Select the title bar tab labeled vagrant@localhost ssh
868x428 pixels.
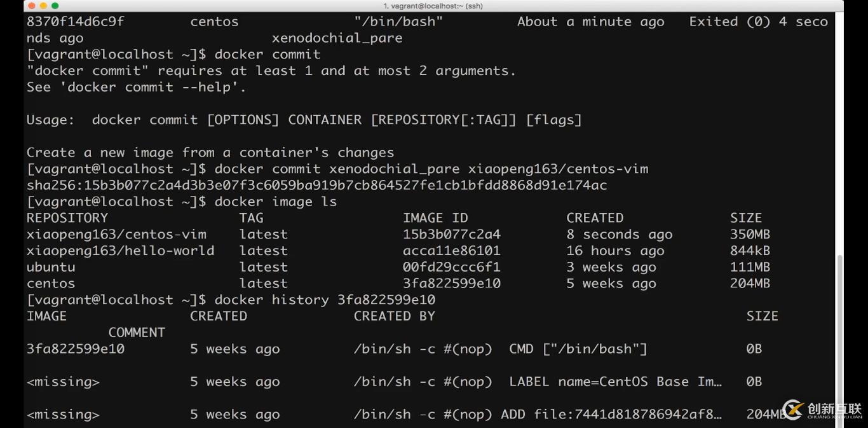click(434, 5)
